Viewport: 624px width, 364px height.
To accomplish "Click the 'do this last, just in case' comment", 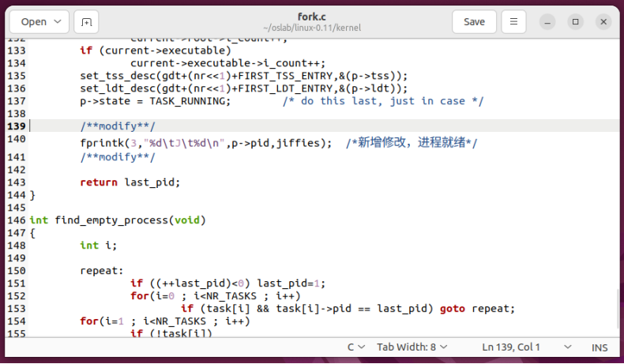I will [x=383, y=101].
